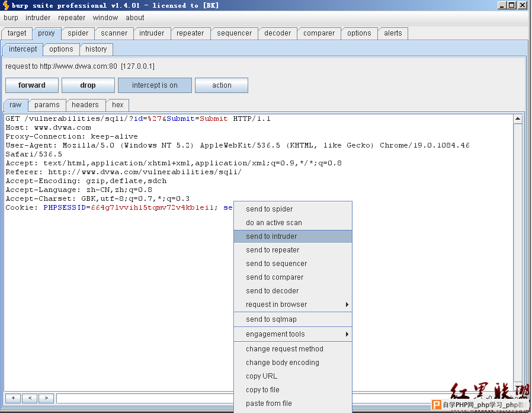Choose send to comparer in context menu
532x413 pixels.
(x=293, y=277)
